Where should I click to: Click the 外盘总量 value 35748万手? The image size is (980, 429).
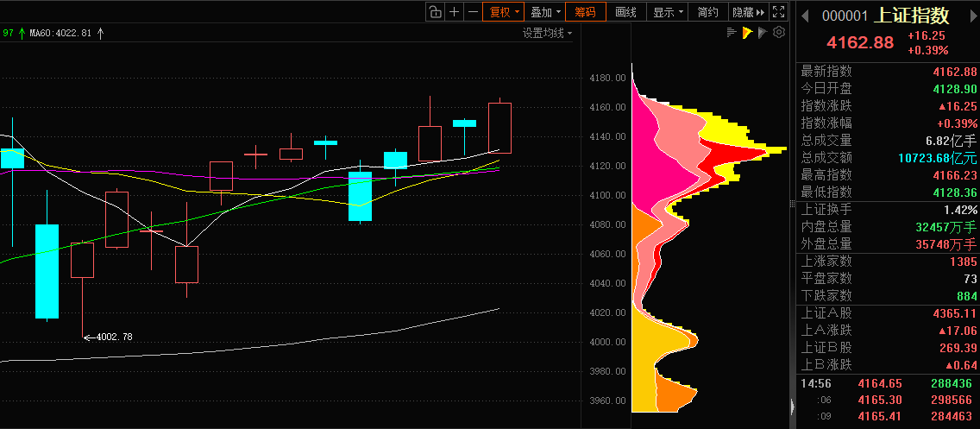pos(946,244)
